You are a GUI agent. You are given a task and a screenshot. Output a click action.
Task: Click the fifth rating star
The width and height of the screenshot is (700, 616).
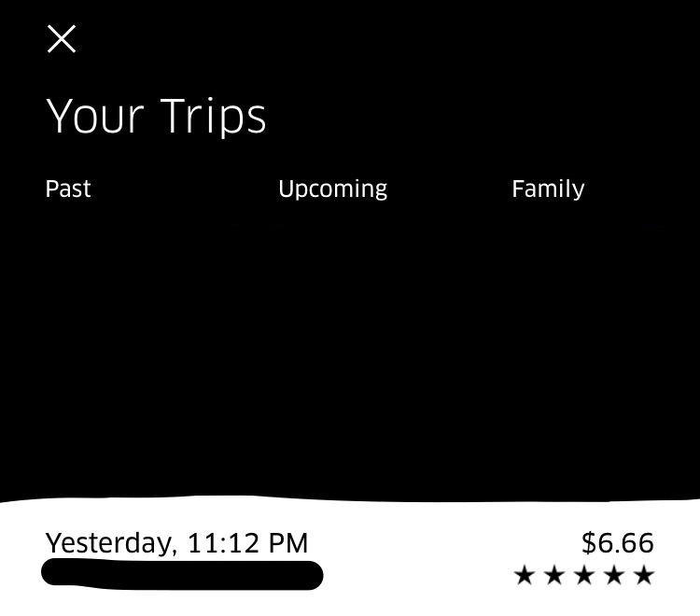point(644,575)
